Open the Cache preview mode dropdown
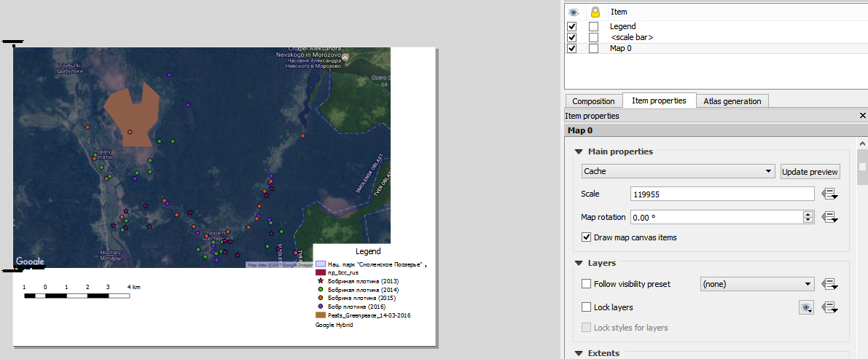 pyautogui.click(x=678, y=171)
